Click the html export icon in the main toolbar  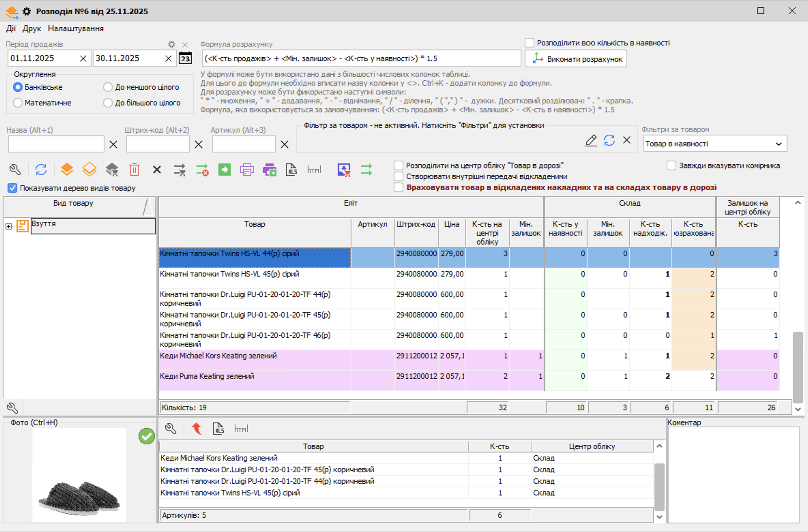[x=314, y=169]
